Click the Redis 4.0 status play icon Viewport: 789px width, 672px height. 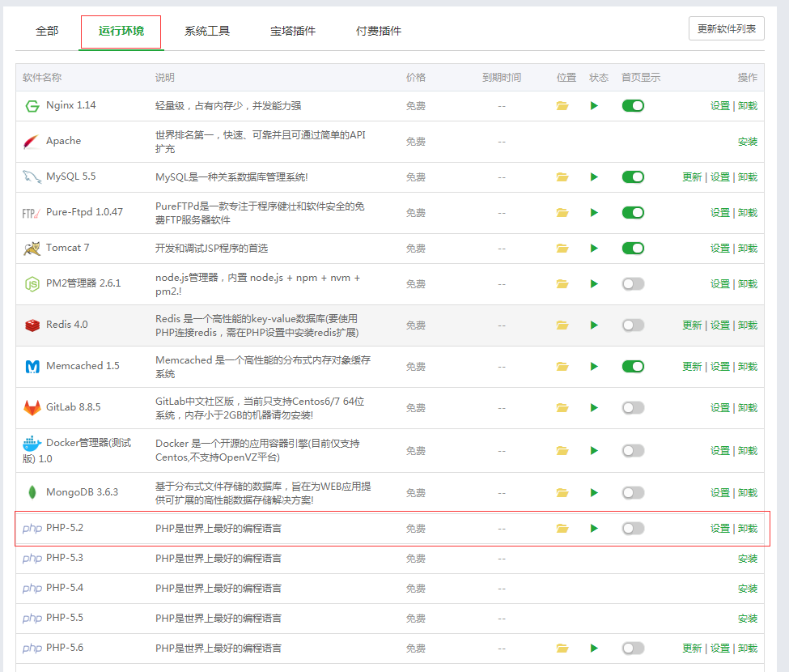[594, 325]
